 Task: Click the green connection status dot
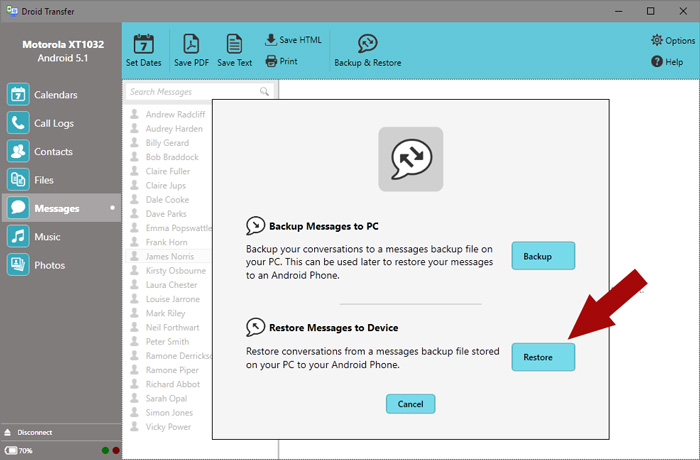tap(105, 450)
